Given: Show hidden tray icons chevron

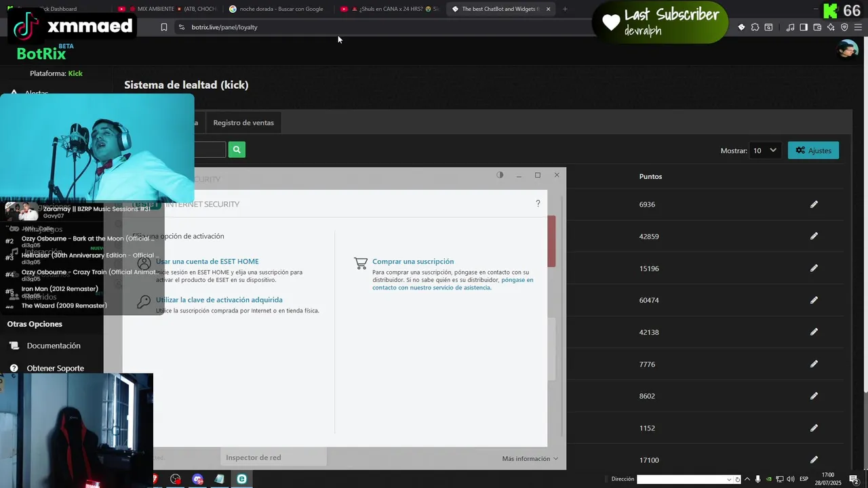Looking at the screenshot, I should [748, 479].
